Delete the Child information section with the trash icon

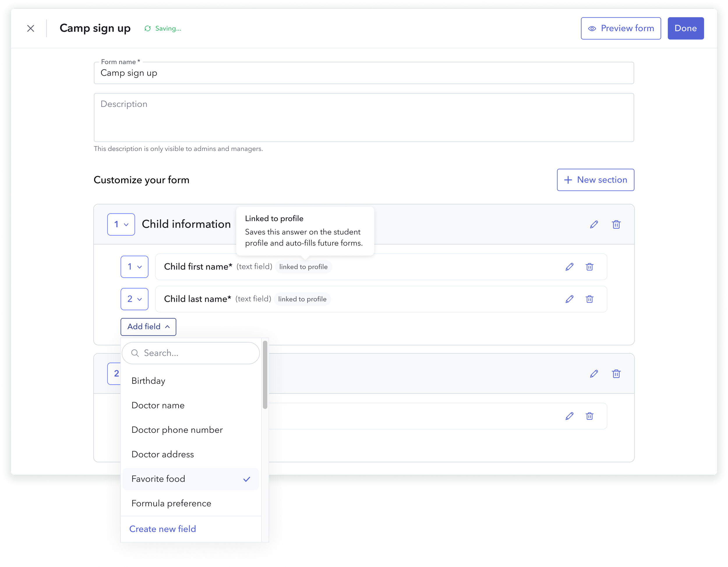click(x=616, y=224)
